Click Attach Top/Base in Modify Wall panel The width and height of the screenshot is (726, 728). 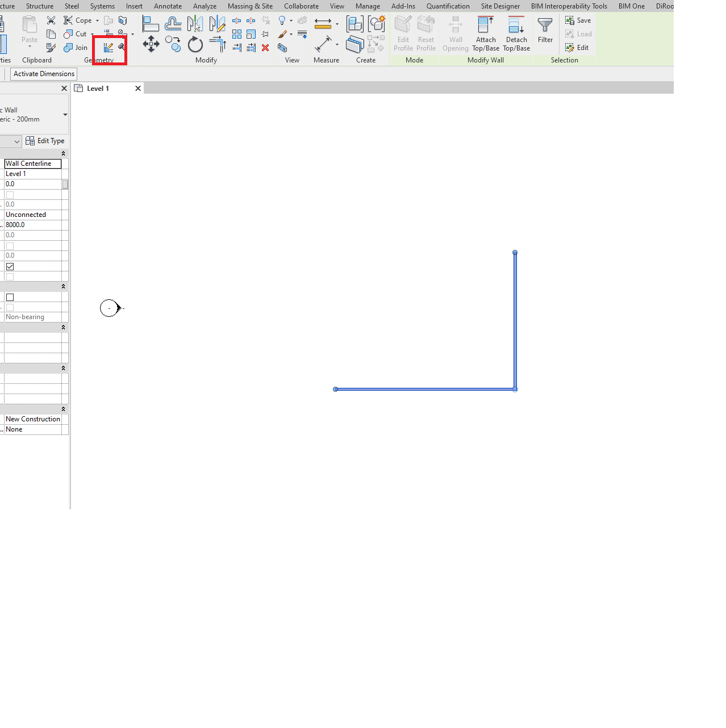pyautogui.click(x=486, y=34)
